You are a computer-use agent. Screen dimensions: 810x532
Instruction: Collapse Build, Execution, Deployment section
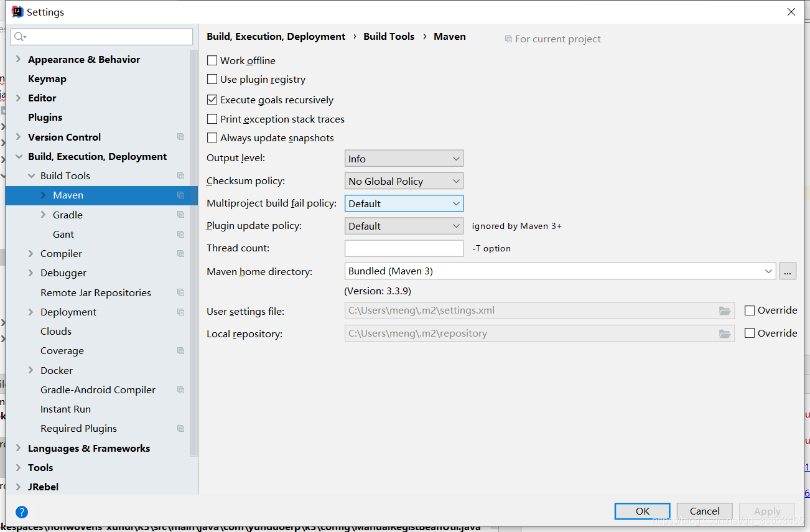coord(18,156)
